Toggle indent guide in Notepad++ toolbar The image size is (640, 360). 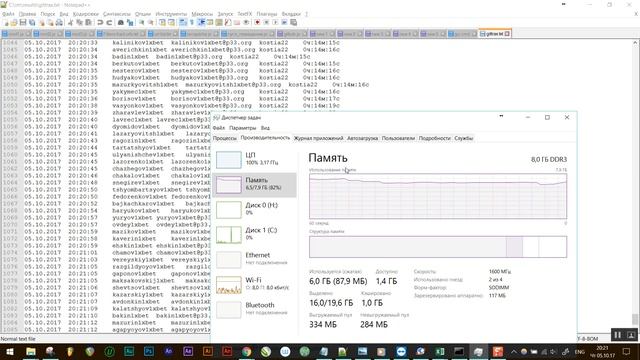coord(201,22)
